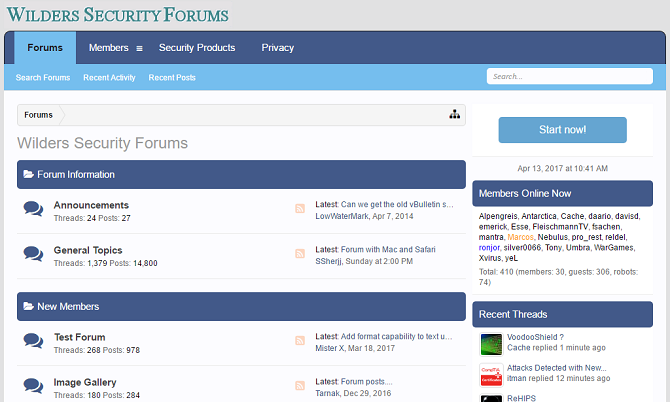This screenshot has width=670, height=402.
Task: Click the Image Gallery speech bubble icon
Action: [33, 386]
